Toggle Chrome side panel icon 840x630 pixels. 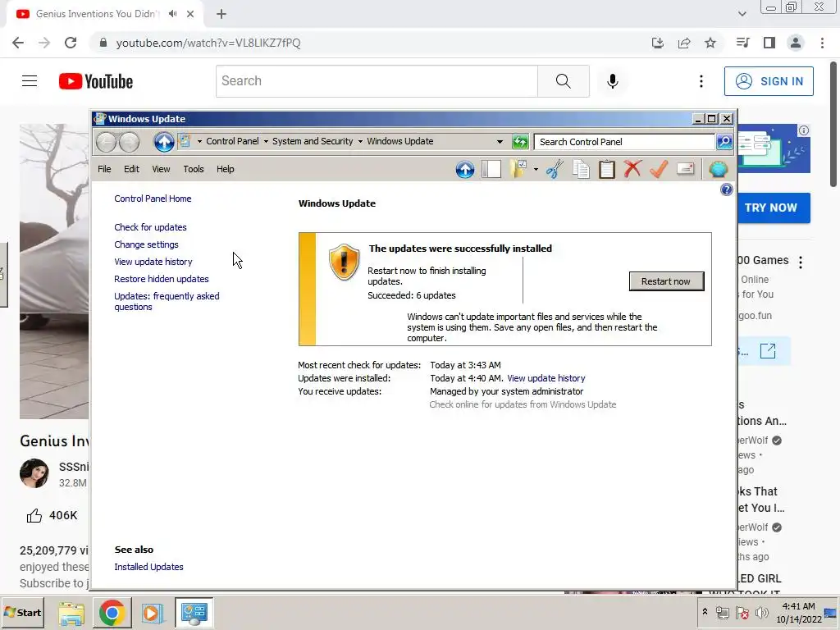[769, 43]
